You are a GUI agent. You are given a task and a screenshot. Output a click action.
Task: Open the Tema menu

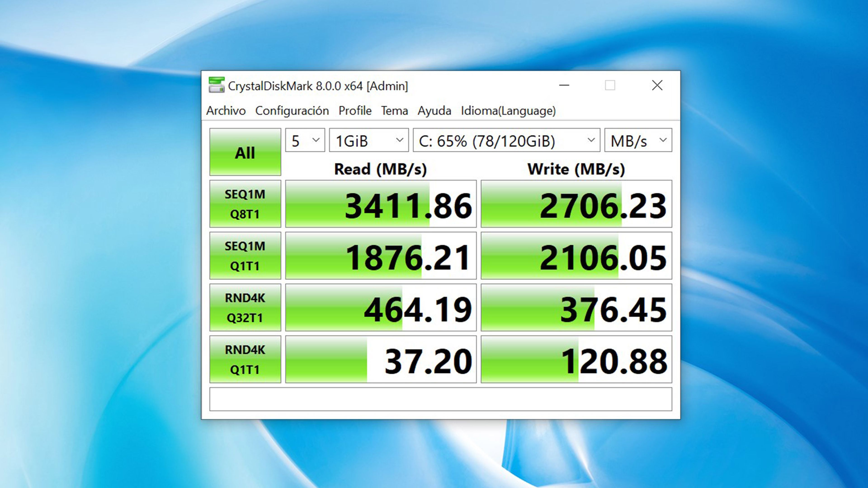coord(394,111)
